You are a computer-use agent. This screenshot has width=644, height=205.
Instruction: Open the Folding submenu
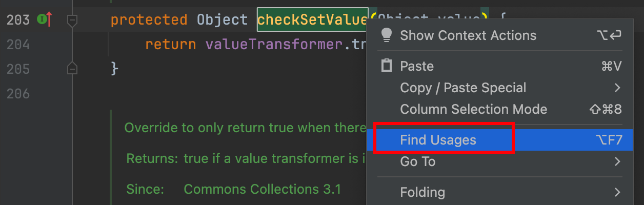[422, 192]
